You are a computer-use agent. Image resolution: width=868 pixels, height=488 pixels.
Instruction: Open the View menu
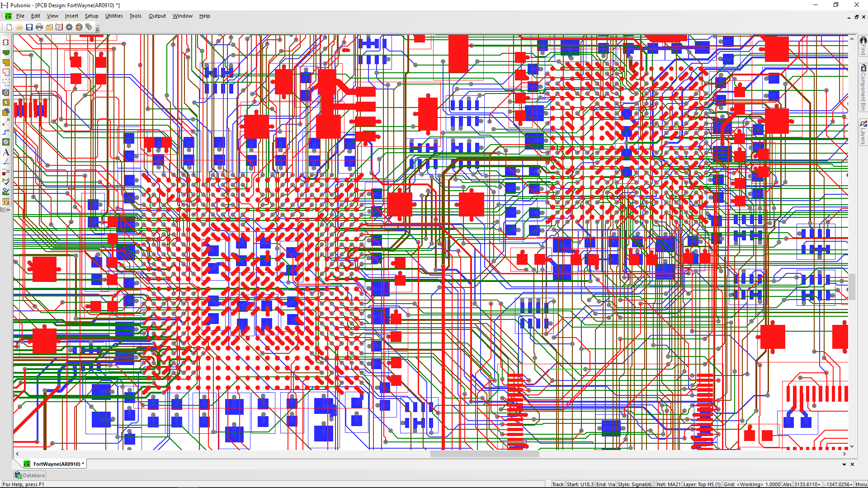[52, 16]
